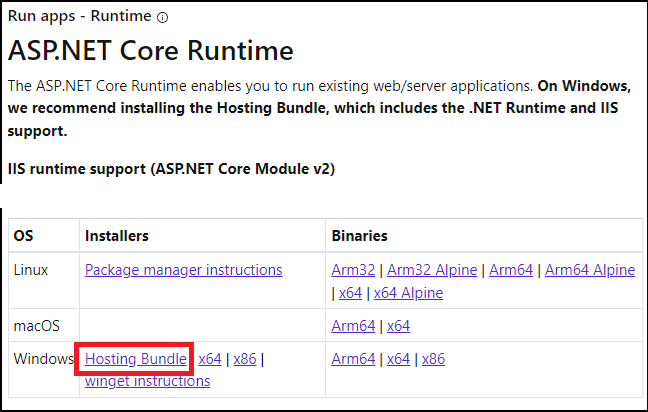
Task: Select the Windows x86 installer link
Action: (245, 359)
